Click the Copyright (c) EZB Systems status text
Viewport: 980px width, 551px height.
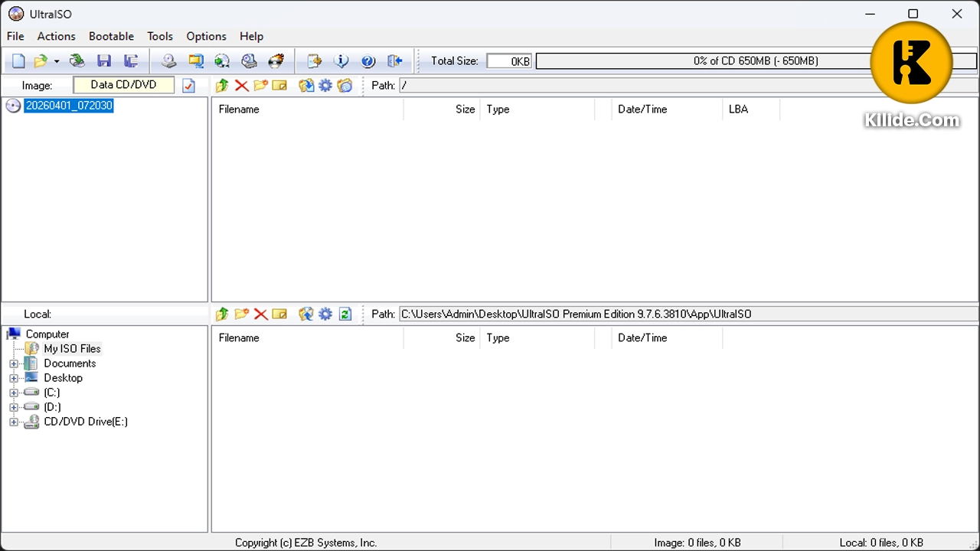[x=306, y=543]
